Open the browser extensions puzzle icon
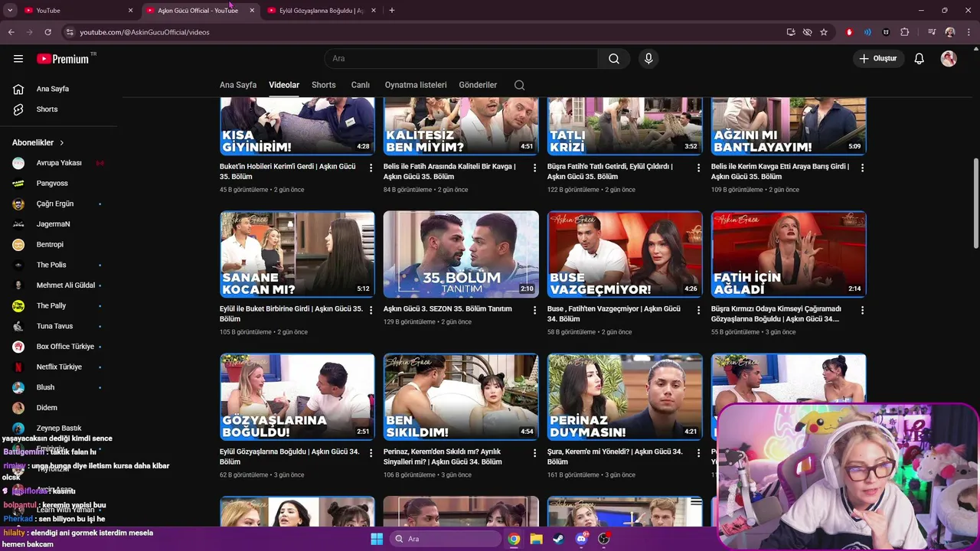This screenshot has height=551, width=980. coord(905,32)
